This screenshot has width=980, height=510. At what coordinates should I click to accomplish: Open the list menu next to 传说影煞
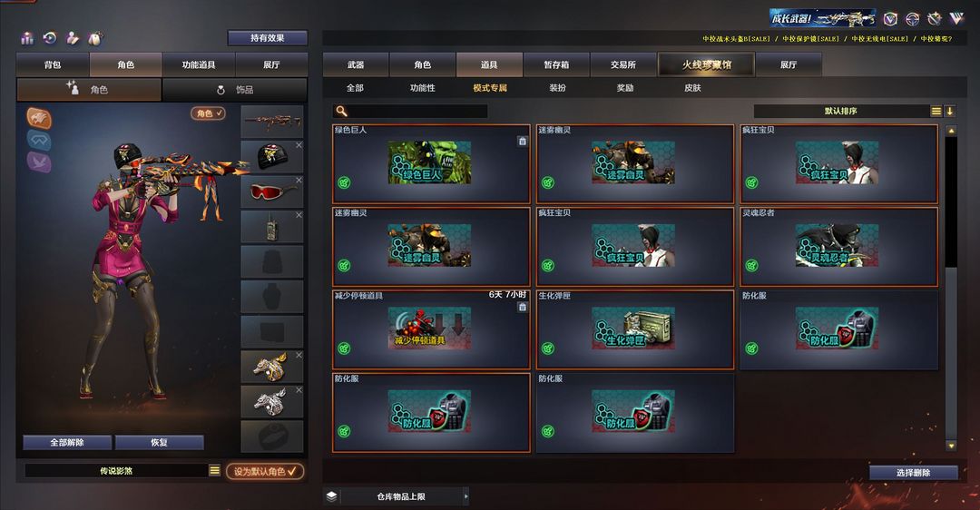[x=214, y=471]
